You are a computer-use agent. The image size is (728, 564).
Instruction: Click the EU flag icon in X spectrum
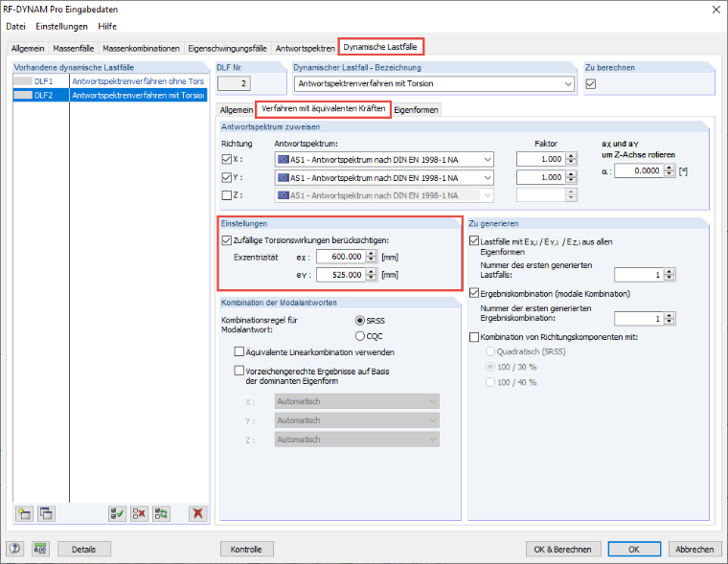coord(283,159)
